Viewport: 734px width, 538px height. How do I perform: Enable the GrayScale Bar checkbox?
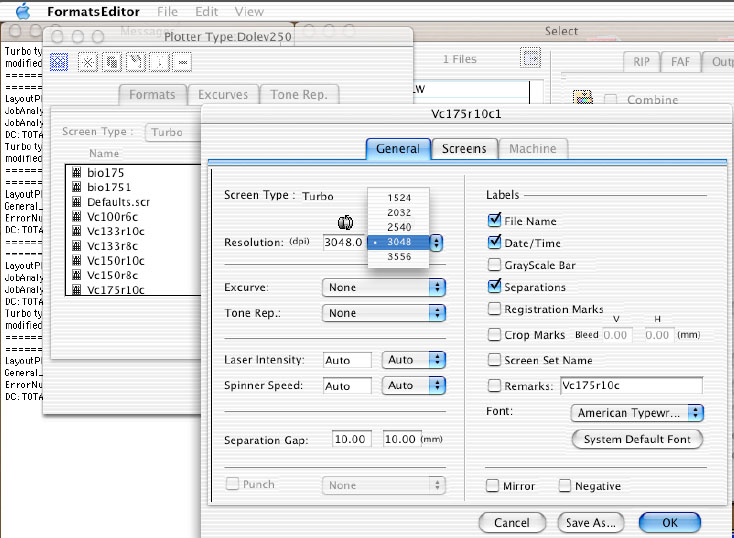click(494, 265)
